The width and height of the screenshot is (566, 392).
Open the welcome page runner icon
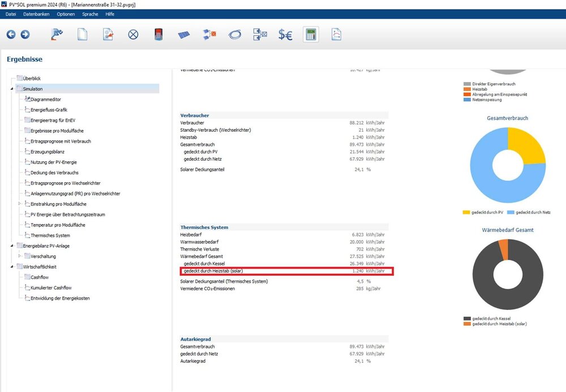point(57,35)
